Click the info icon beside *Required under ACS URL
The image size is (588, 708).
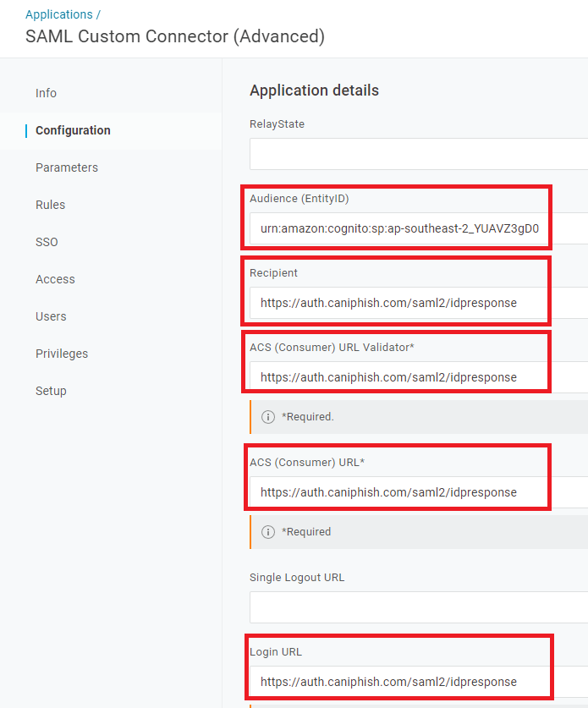click(268, 532)
